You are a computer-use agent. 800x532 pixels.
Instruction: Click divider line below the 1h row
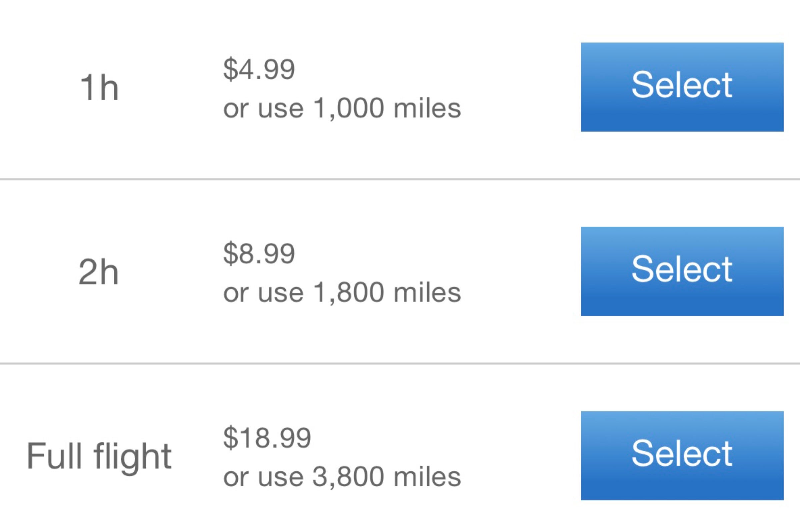400,179
